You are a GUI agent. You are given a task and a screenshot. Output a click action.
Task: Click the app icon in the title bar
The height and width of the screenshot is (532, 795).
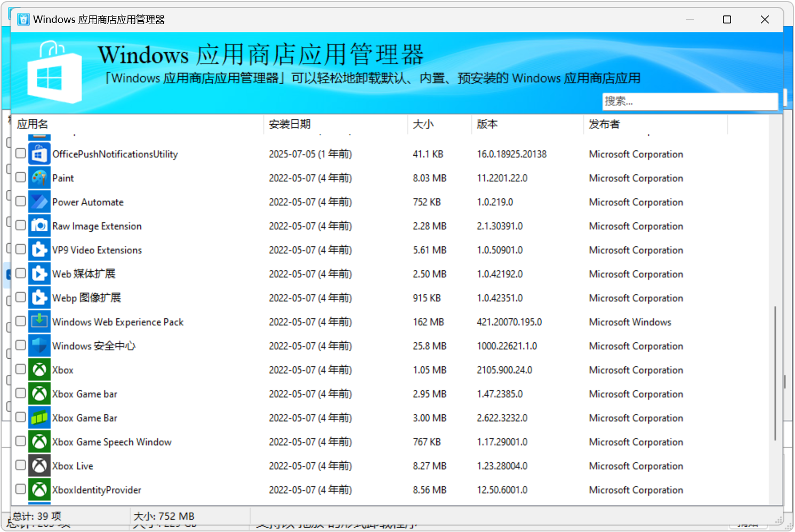(x=23, y=20)
